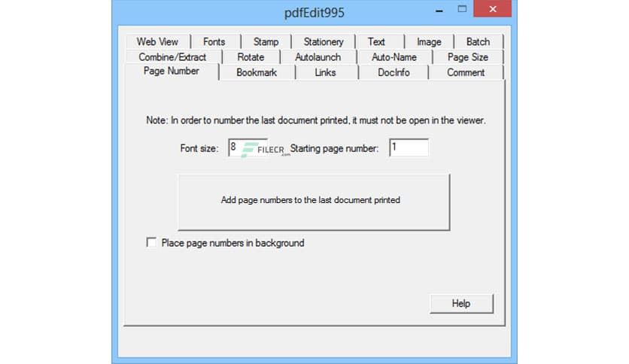
Task: Switch to the Autolaunch tab
Action: pos(318,57)
